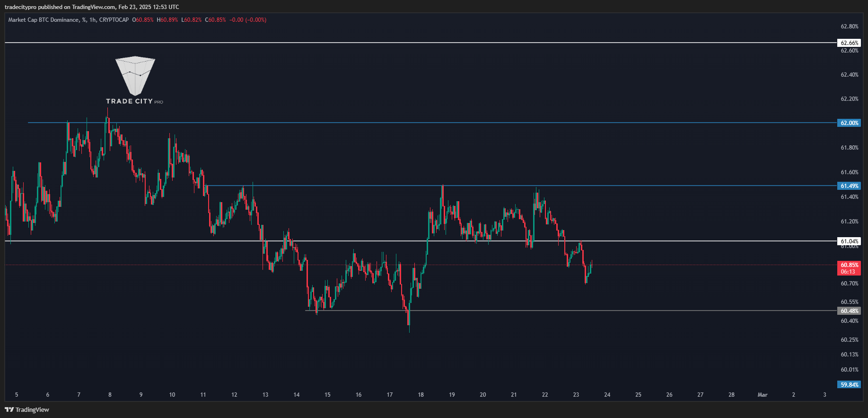Image resolution: width=868 pixels, height=418 pixels.
Task: Select the blue horizontal line at 62.00%
Action: (432, 123)
